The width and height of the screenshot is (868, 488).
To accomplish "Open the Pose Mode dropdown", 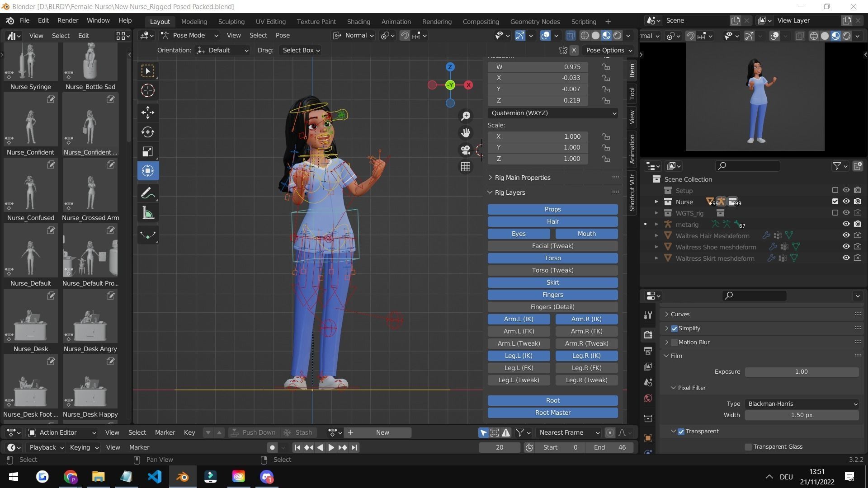I will tap(190, 35).
